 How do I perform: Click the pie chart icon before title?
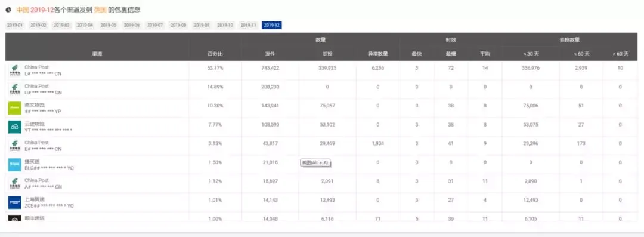[x=8, y=10]
